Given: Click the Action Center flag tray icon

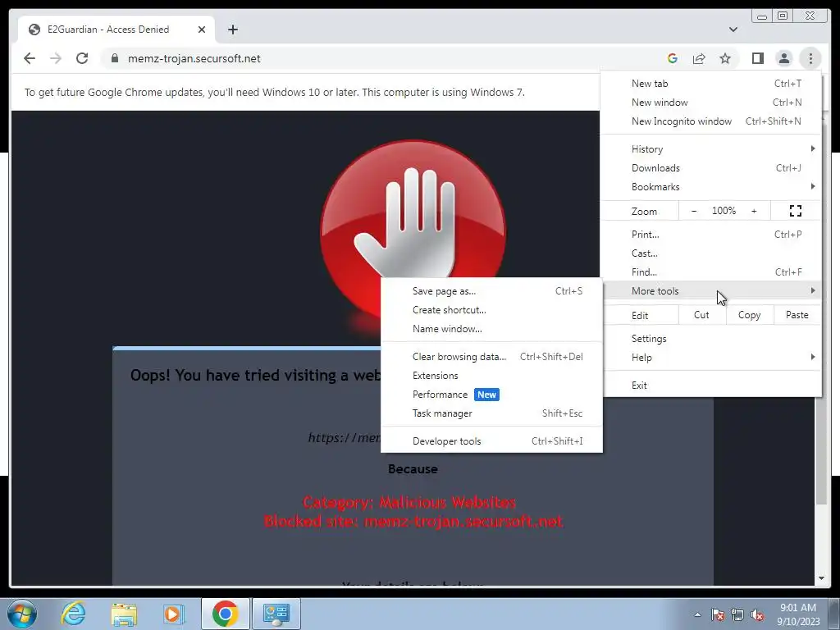Looking at the screenshot, I should pos(718,614).
